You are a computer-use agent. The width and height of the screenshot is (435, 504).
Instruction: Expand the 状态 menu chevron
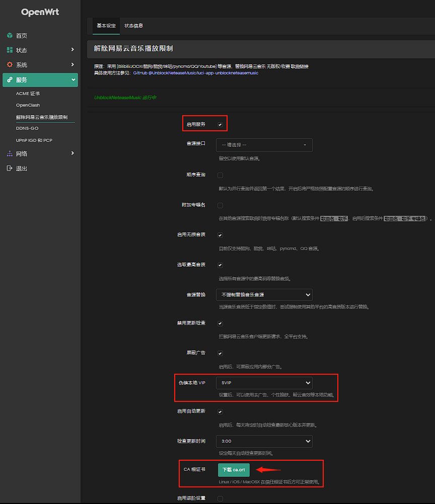point(72,49)
